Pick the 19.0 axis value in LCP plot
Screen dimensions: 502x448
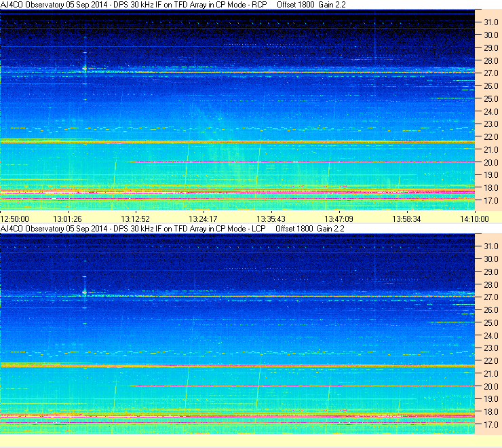point(491,399)
